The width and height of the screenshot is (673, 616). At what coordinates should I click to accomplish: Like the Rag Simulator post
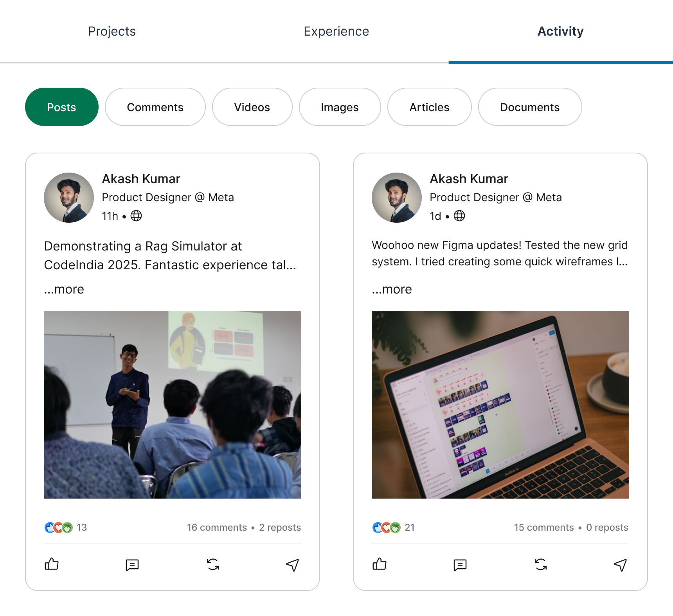click(52, 564)
